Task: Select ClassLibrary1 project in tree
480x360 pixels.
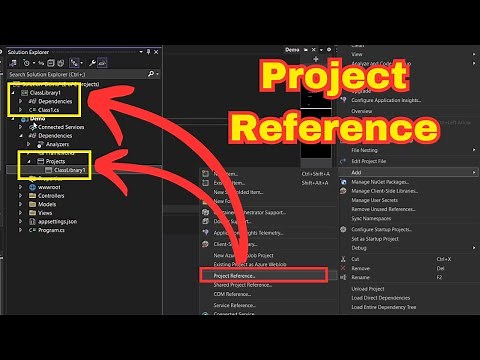Action: pos(45,93)
